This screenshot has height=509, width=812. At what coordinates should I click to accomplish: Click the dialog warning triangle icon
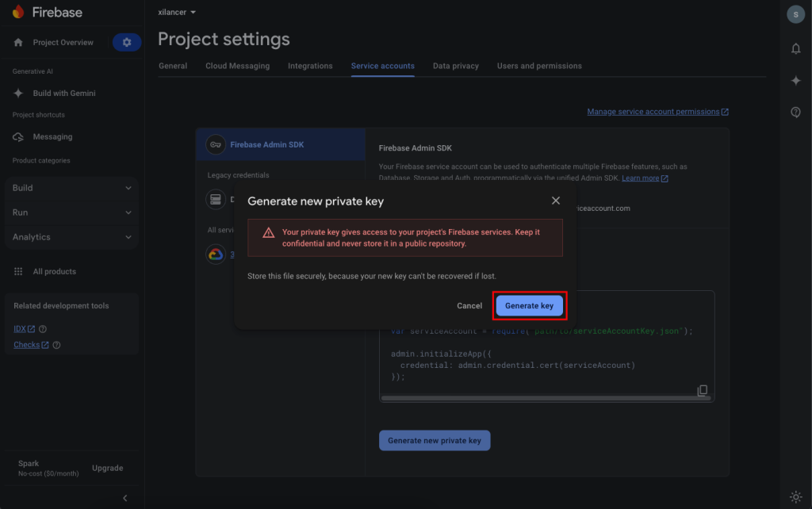click(268, 233)
